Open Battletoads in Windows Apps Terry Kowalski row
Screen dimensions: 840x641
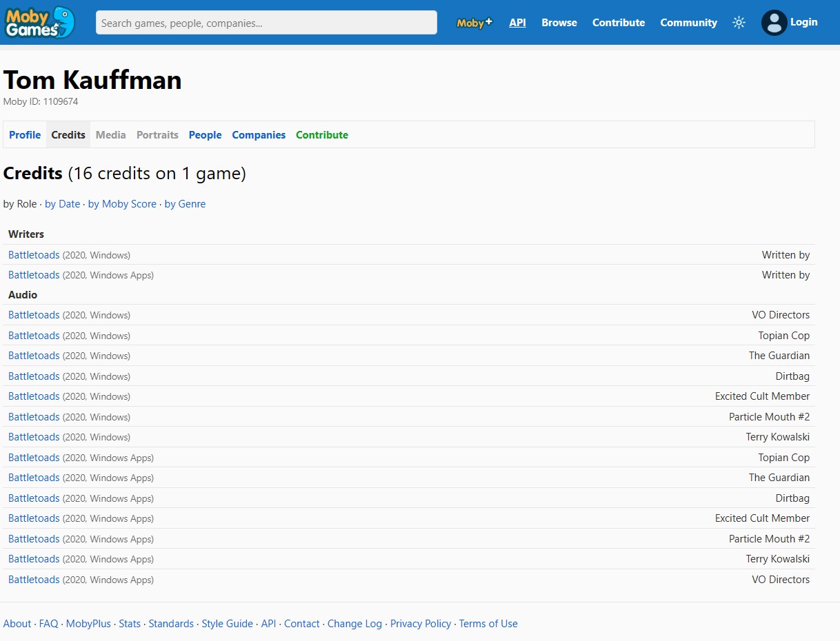[x=34, y=559]
